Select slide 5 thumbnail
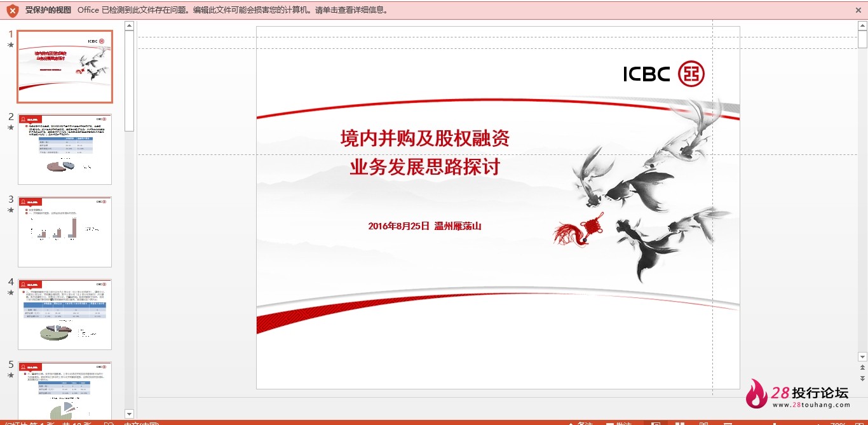The width and height of the screenshot is (868, 425). pyautogui.click(x=65, y=391)
